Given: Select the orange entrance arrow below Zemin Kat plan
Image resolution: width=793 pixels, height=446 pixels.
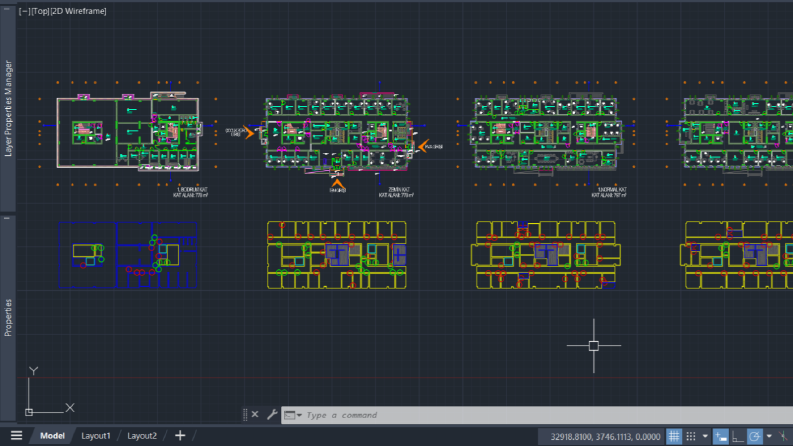Looking at the screenshot, I should [337, 185].
